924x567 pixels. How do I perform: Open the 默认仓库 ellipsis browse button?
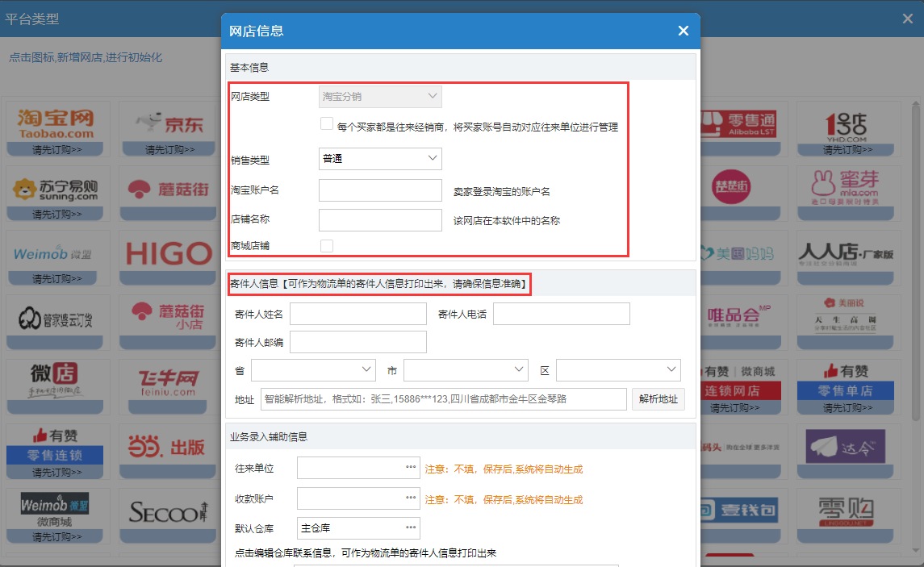coord(411,528)
